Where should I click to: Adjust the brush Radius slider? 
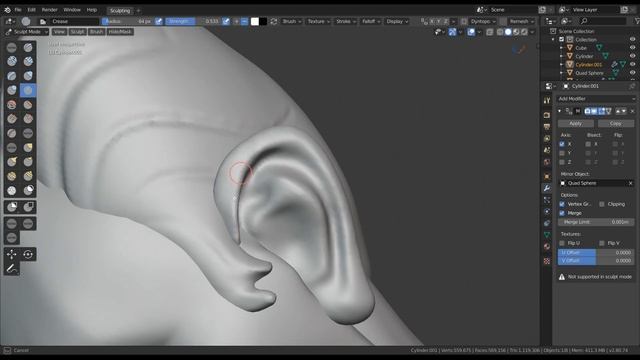(x=128, y=21)
